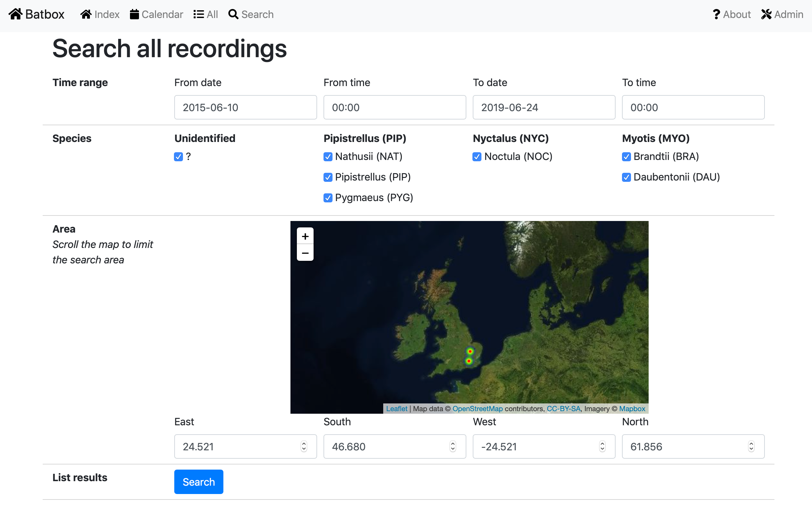Click the East value stepper arrows
This screenshot has width=812, height=512.
click(x=304, y=446)
